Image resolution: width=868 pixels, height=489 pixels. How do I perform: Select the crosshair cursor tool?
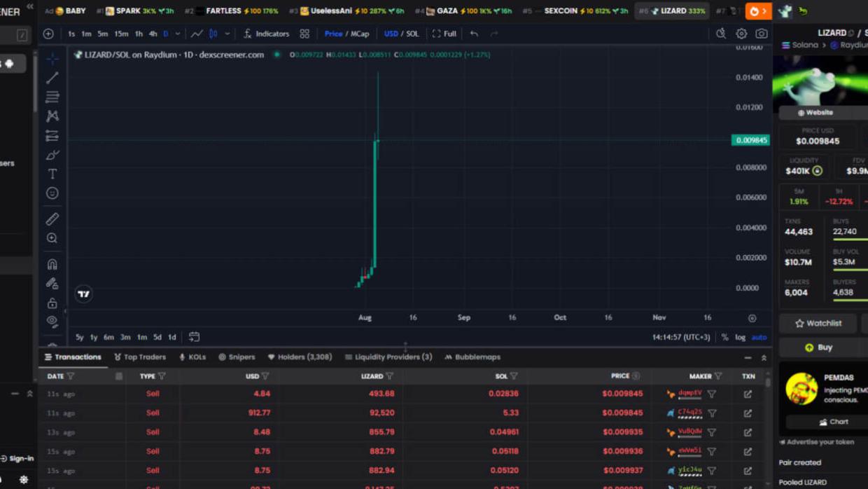(52, 59)
